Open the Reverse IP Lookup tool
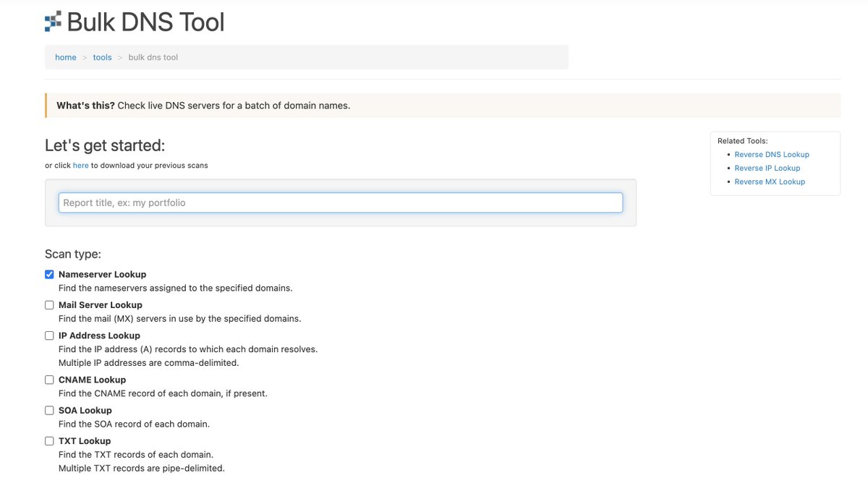Image resolution: width=868 pixels, height=491 pixels. click(x=767, y=168)
